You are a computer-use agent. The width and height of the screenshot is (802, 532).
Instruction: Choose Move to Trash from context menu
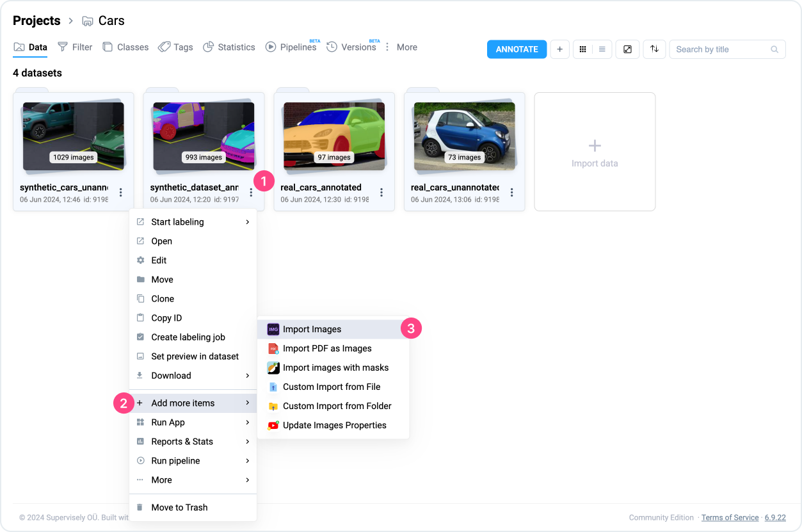tap(179, 508)
